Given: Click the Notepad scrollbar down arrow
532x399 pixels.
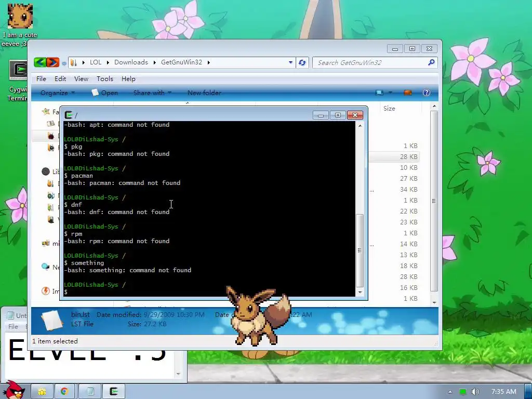Looking at the screenshot, I should (178, 374).
